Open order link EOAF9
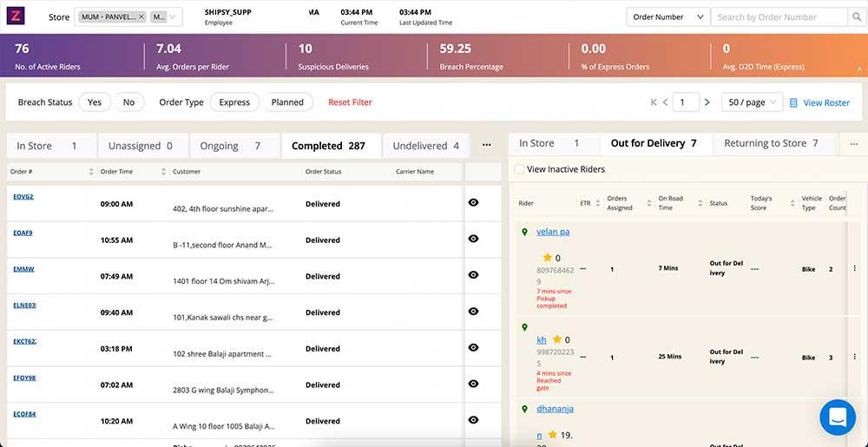The height and width of the screenshot is (447, 868). (x=23, y=233)
